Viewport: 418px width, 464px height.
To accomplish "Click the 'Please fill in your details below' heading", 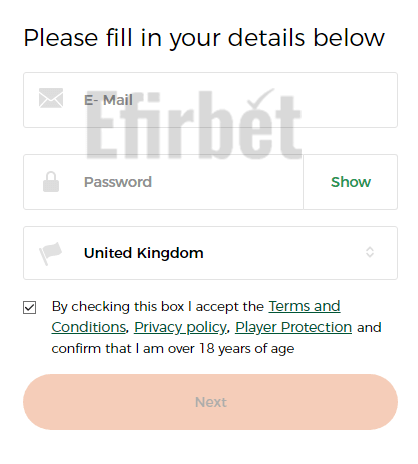I will tap(204, 38).
